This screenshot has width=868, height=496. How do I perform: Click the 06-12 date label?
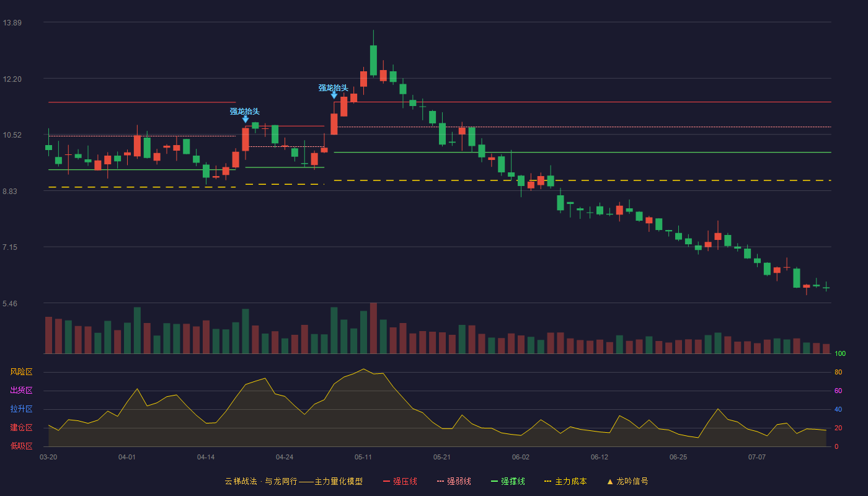pyautogui.click(x=600, y=457)
